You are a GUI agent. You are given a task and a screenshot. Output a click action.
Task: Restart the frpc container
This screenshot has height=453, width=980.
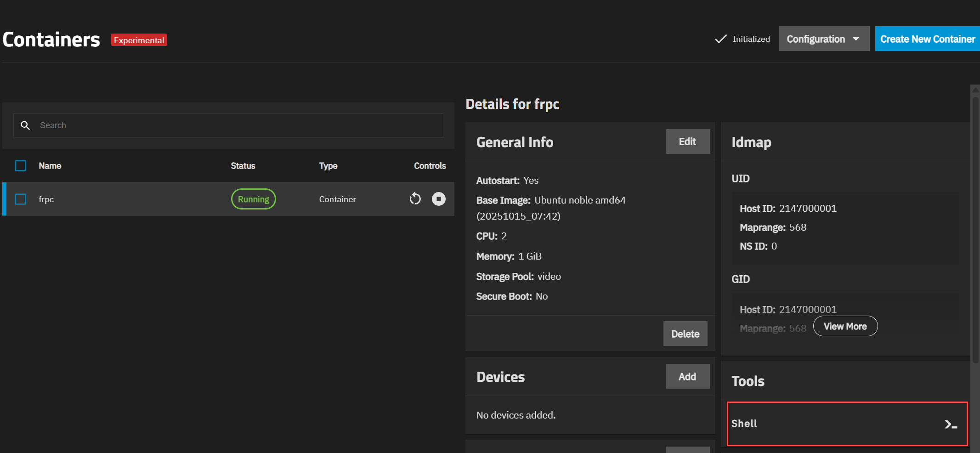pyautogui.click(x=415, y=199)
